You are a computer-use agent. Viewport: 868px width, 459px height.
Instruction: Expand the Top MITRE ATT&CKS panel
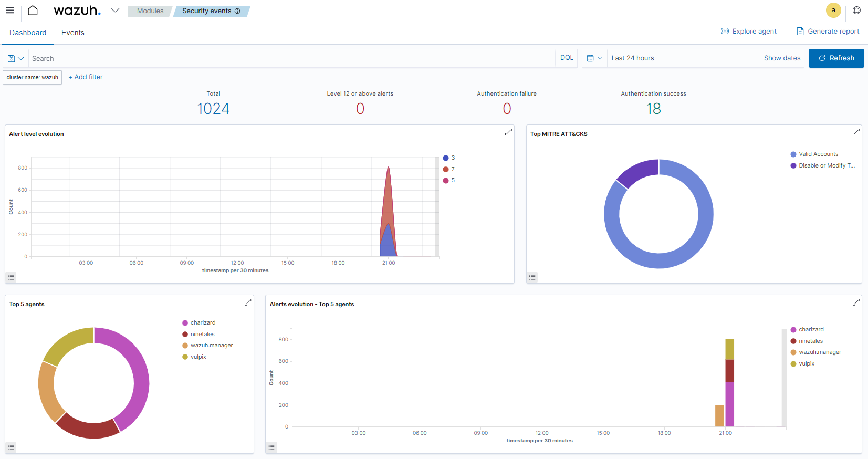pyautogui.click(x=856, y=132)
